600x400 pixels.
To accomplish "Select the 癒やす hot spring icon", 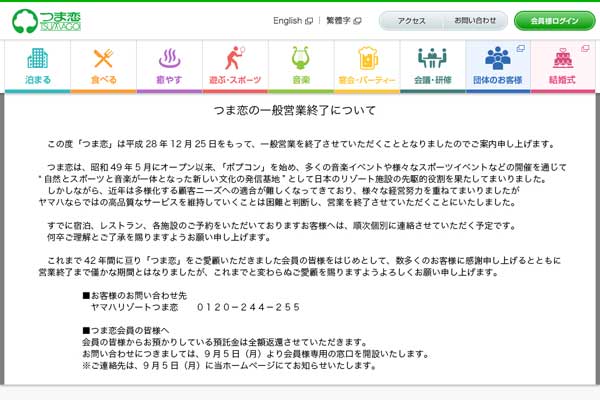I will [x=169, y=58].
